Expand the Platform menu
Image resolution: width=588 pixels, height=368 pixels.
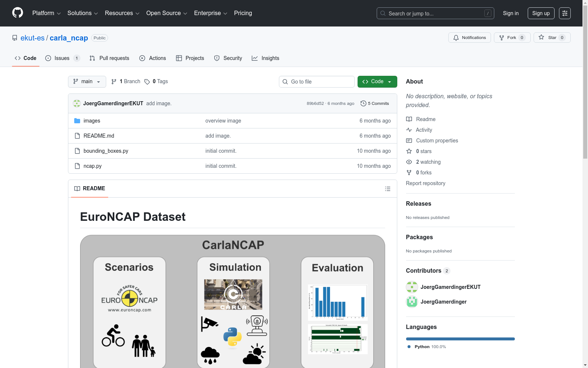46,13
